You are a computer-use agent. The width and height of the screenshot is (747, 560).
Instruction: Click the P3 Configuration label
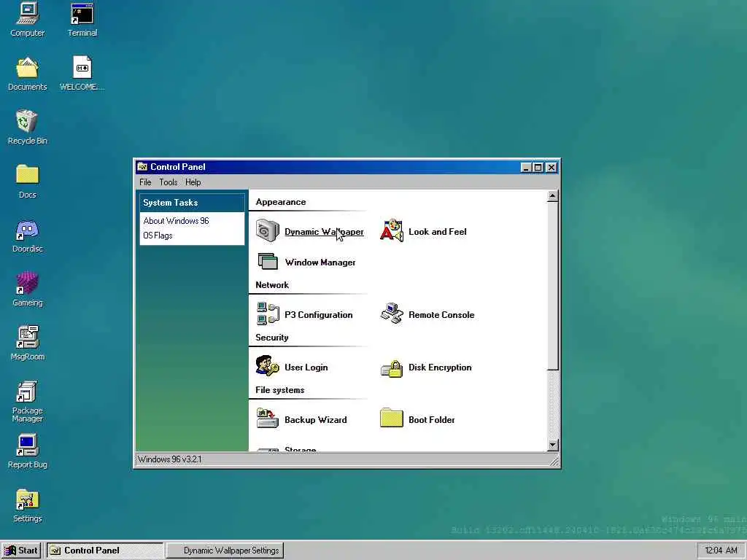tap(318, 315)
